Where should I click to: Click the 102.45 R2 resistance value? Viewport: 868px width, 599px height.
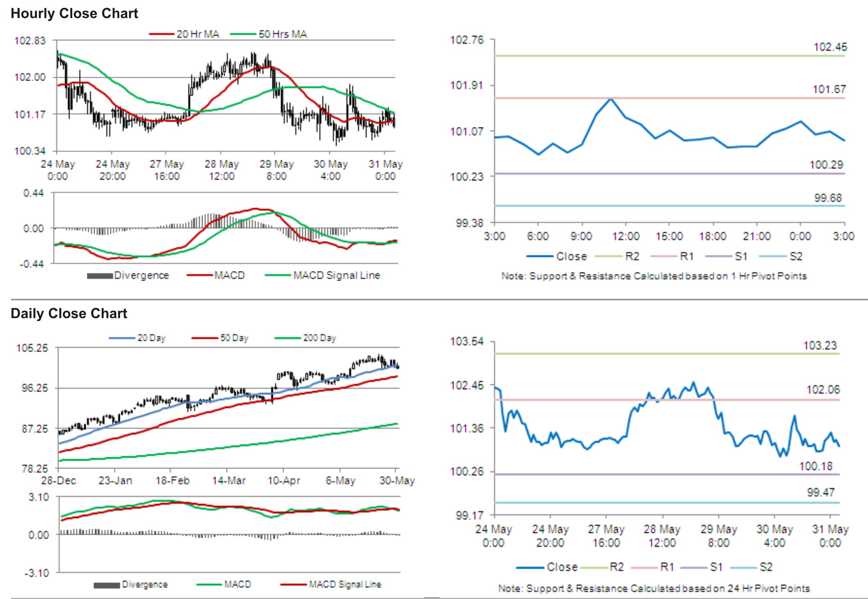click(830, 47)
